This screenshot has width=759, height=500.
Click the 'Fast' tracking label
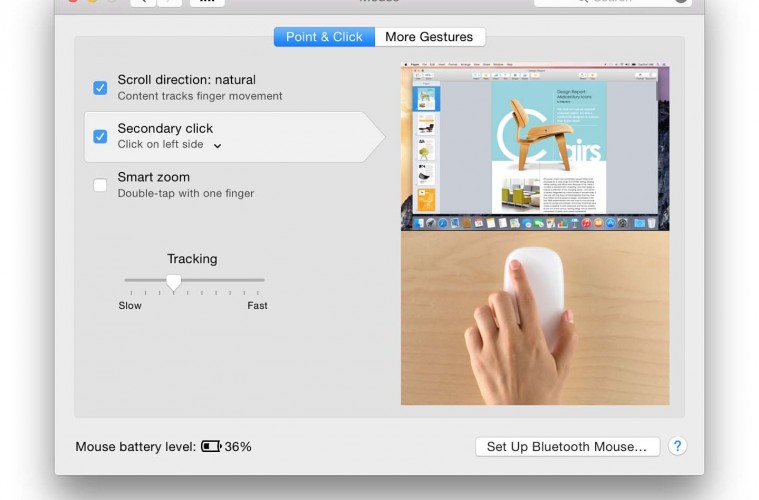pos(257,306)
